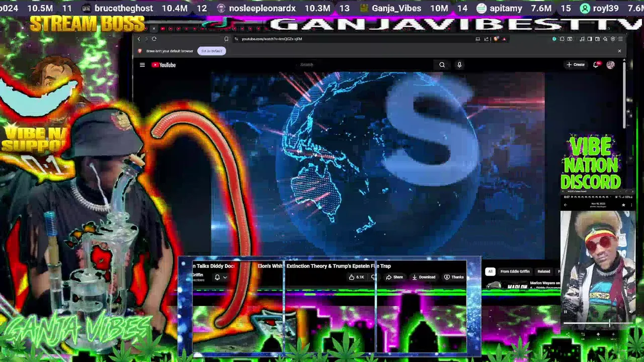Viewport: 644px width, 362px height.
Task: Open the YouTube notifications bell
Action: pos(596,65)
